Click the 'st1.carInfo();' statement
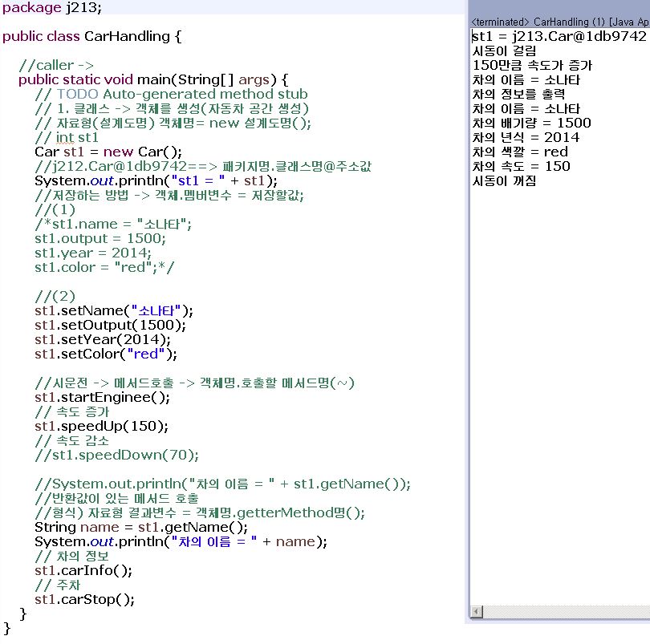650x644 pixels. [x=83, y=571]
